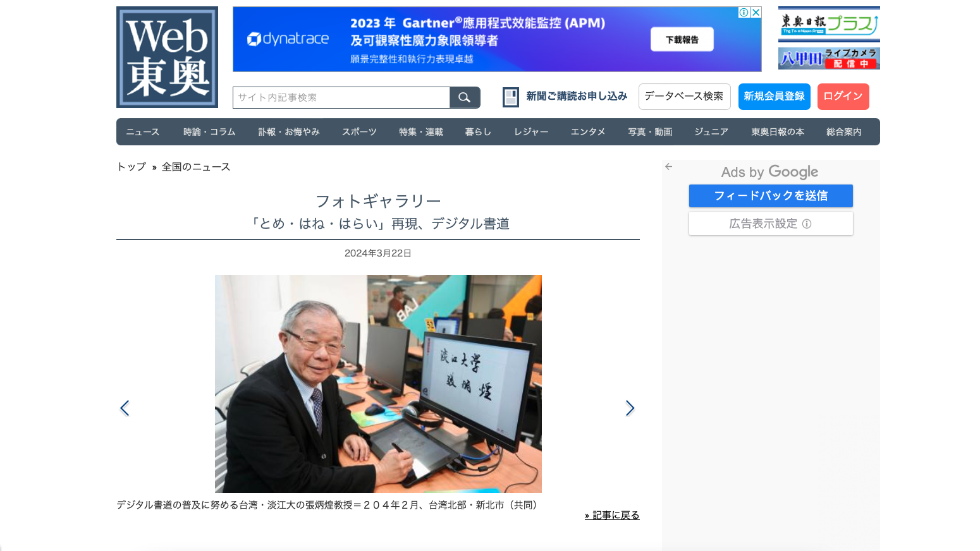The image size is (980, 551).
Task: Open the 八甲田 live camera banner
Action: [828, 58]
